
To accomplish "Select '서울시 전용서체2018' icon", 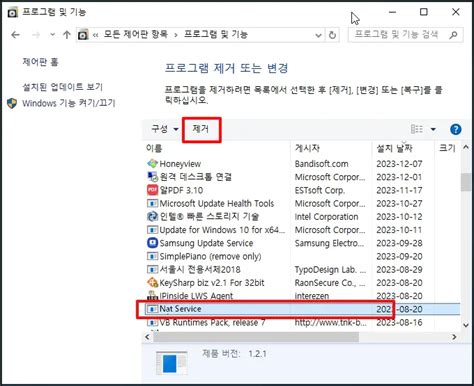I will click(152, 269).
